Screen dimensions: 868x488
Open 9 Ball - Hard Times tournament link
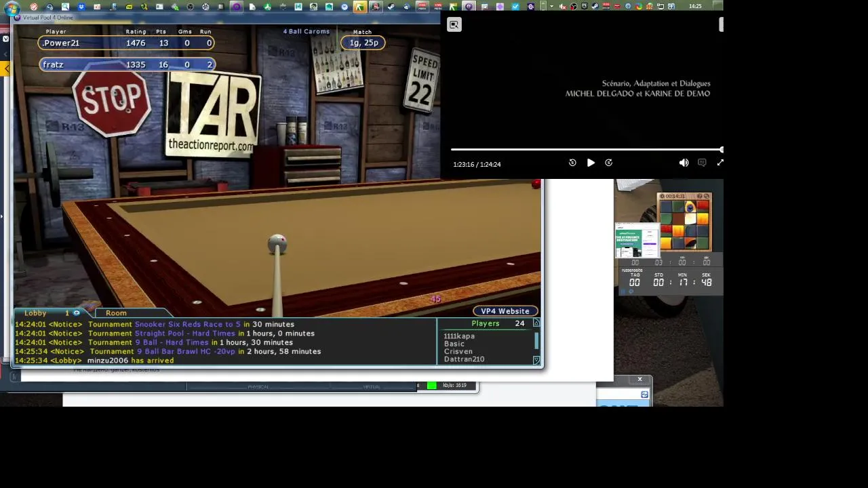(172, 342)
